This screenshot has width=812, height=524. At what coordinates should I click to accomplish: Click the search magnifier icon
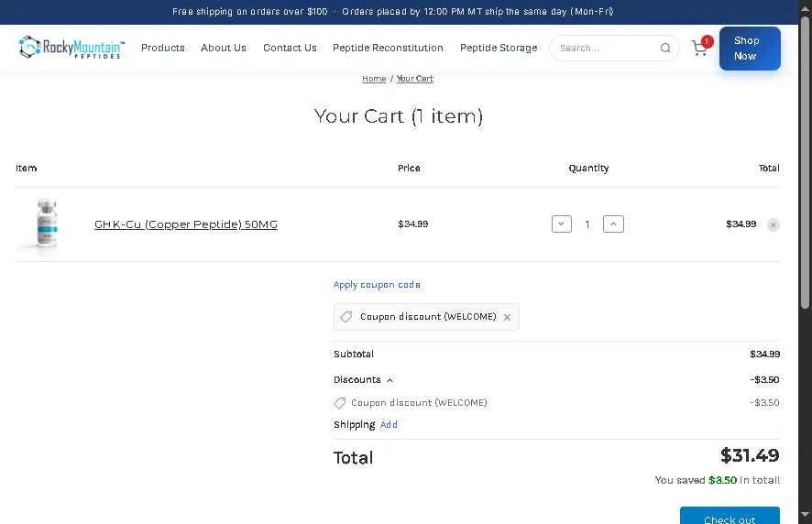coord(665,49)
